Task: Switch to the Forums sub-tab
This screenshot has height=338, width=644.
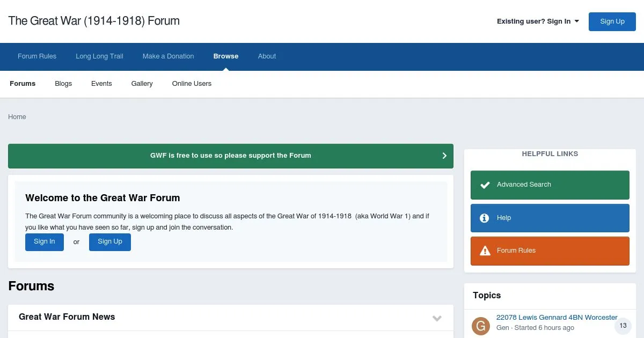Action: pyautogui.click(x=23, y=84)
